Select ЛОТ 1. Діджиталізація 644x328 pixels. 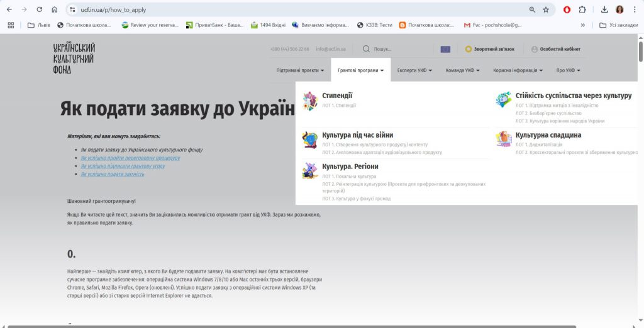tap(539, 145)
